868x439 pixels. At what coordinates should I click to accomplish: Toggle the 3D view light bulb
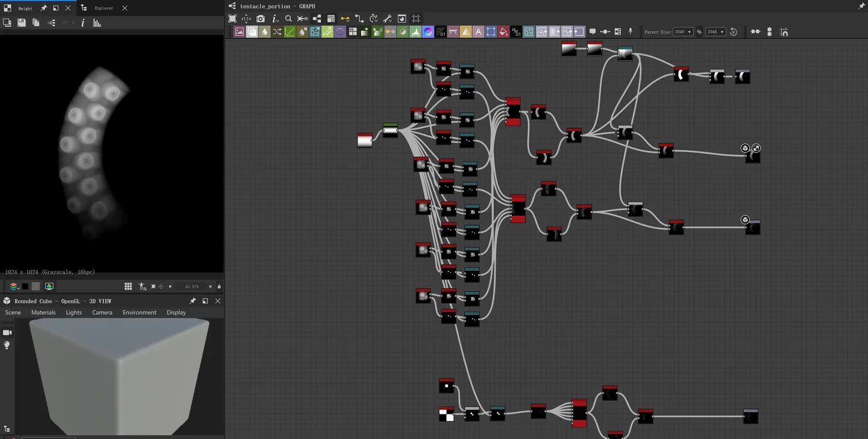(x=7, y=345)
